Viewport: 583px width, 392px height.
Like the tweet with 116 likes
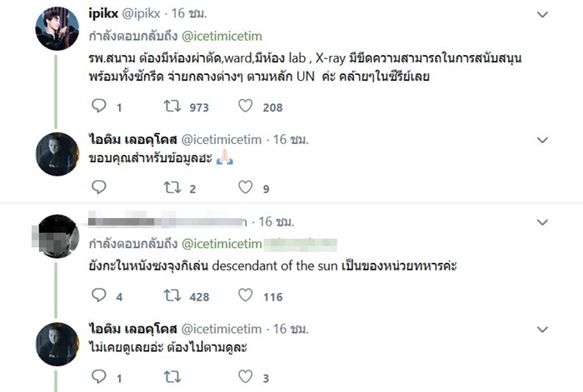click(x=246, y=295)
